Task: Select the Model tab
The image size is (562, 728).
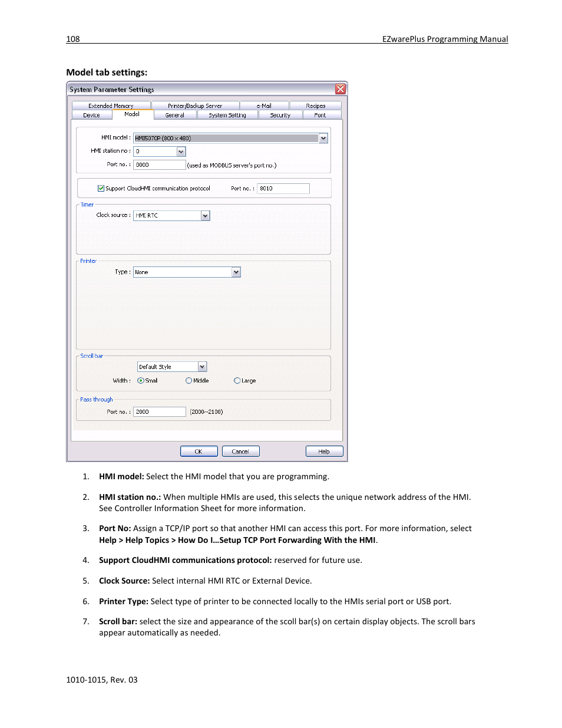Action: 132,114
